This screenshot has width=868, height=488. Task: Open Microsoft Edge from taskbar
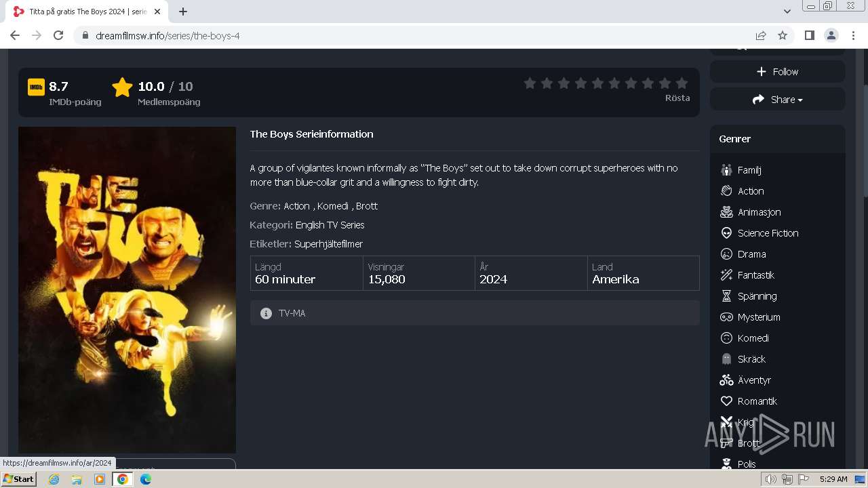pos(146,479)
